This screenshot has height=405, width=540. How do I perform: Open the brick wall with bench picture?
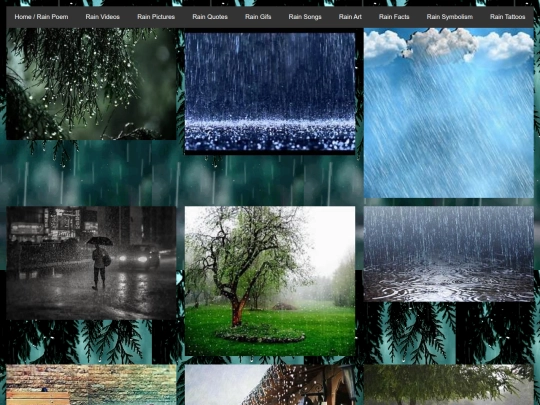pyautogui.click(x=91, y=385)
